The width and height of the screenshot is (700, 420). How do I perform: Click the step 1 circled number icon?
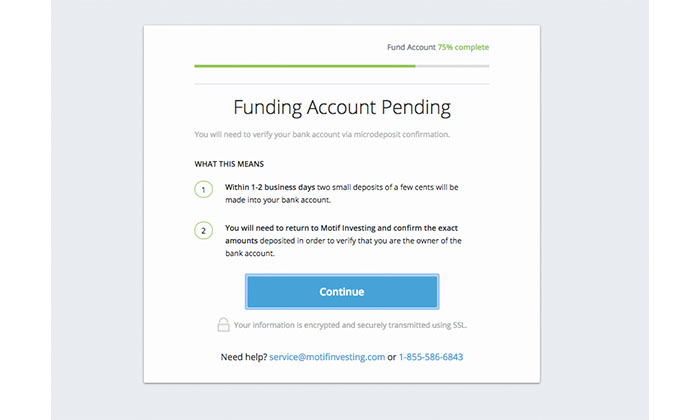click(204, 190)
